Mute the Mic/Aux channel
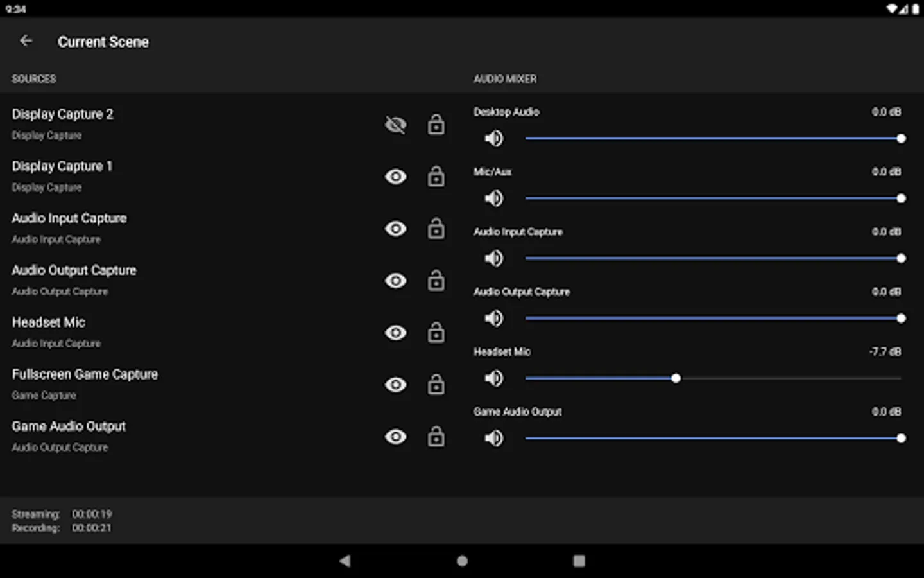Image resolution: width=924 pixels, height=578 pixels. coord(493,198)
